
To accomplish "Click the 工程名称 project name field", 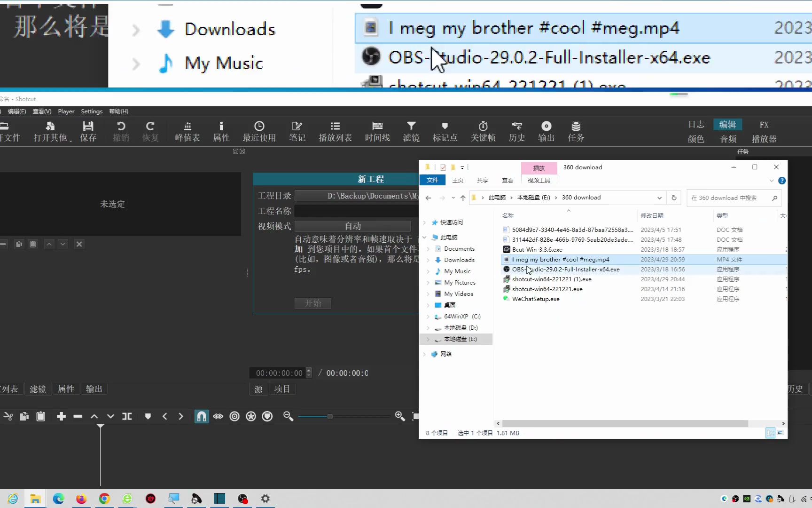I will point(356,211).
